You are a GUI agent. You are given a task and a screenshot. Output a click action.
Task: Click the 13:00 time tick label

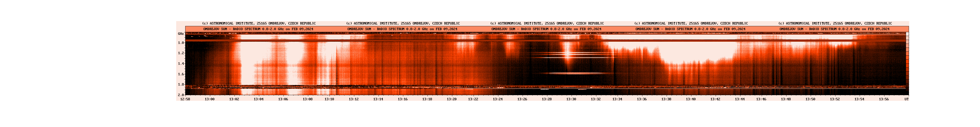[x=210, y=99]
